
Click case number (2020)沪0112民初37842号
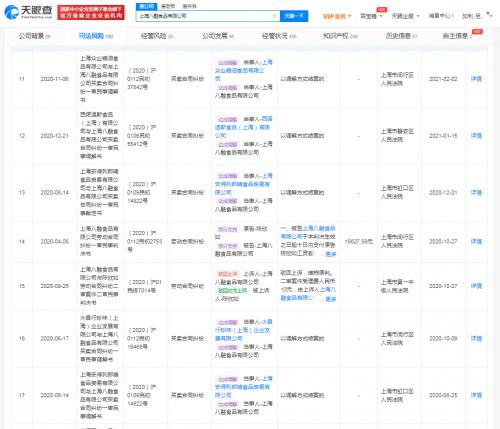tap(141, 79)
